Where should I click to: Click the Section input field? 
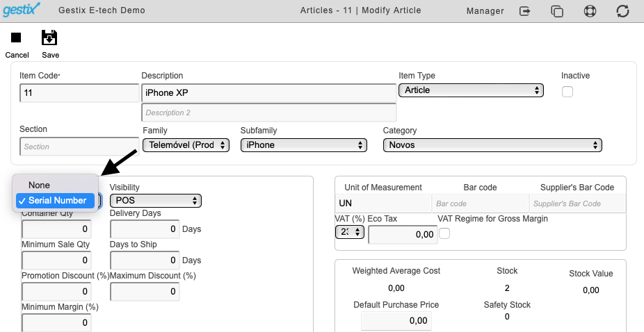(x=79, y=147)
